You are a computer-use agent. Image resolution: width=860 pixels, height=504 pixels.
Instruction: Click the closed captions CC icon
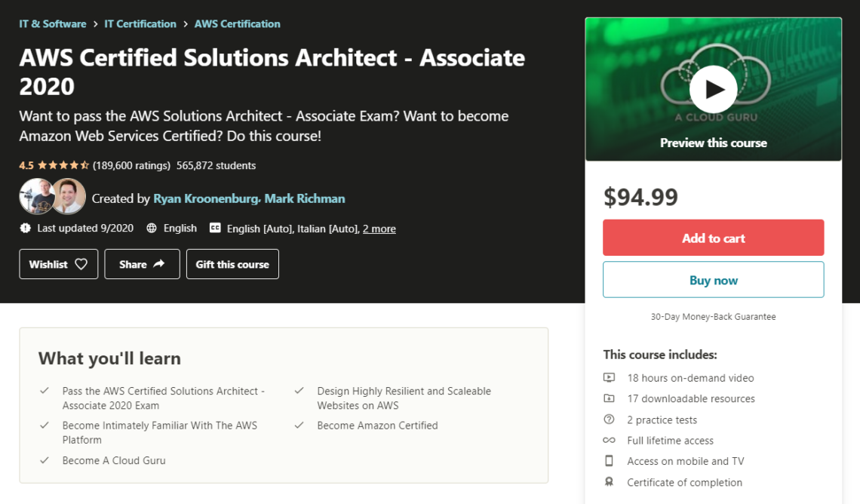coord(213,228)
